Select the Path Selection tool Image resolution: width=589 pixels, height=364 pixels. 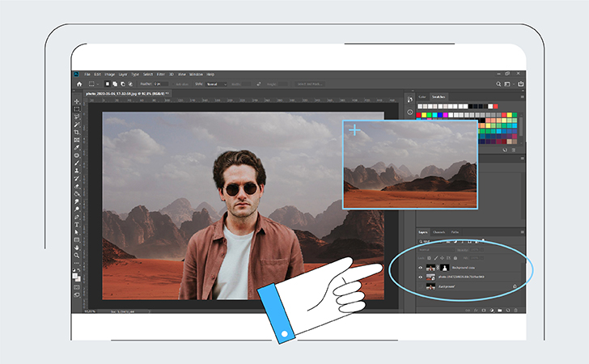tap(77, 232)
